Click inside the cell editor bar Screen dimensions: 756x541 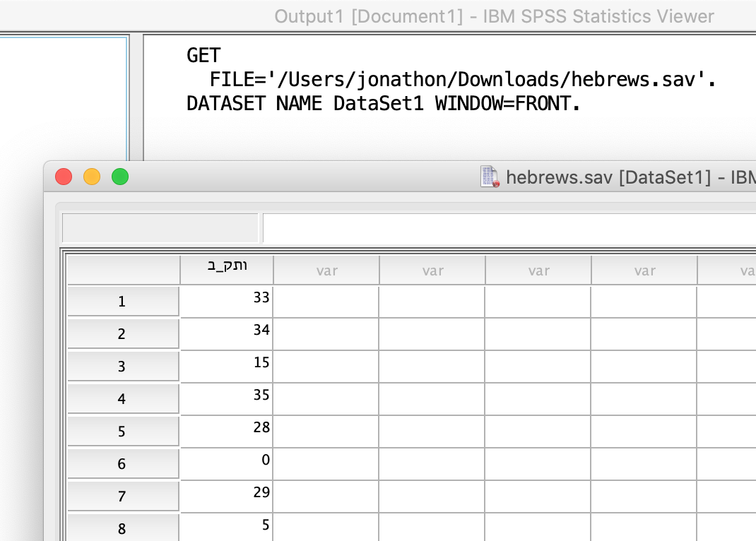pos(495,227)
